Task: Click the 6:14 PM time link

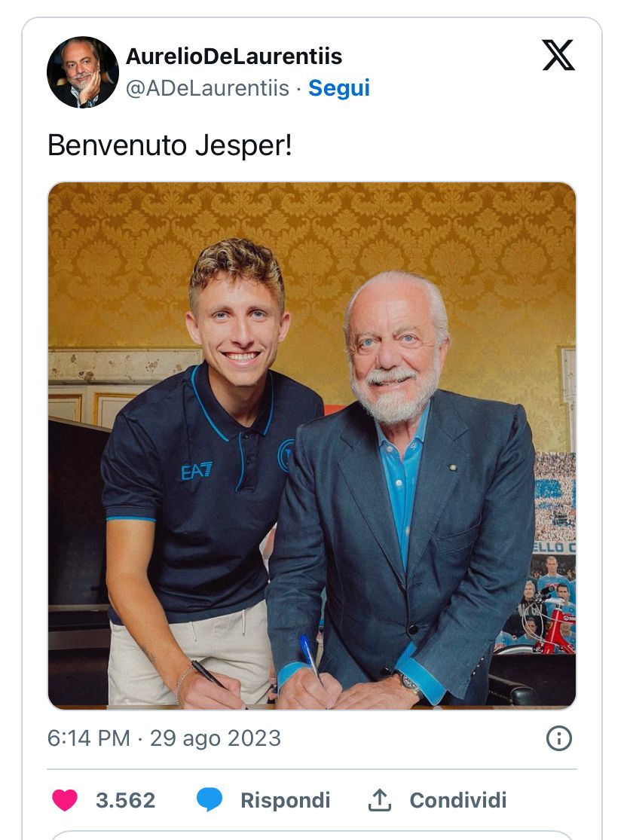Action: (x=88, y=738)
